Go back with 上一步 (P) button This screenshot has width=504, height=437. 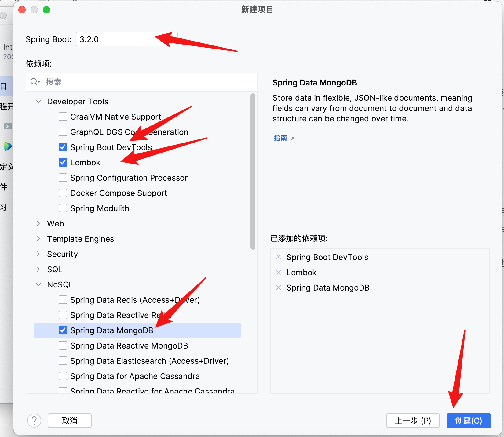click(x=413, y=421)
